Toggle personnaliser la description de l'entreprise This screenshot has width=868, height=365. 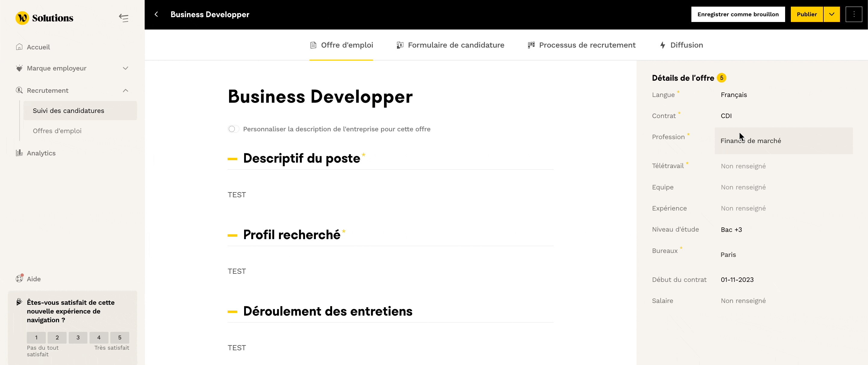[233, 129]
